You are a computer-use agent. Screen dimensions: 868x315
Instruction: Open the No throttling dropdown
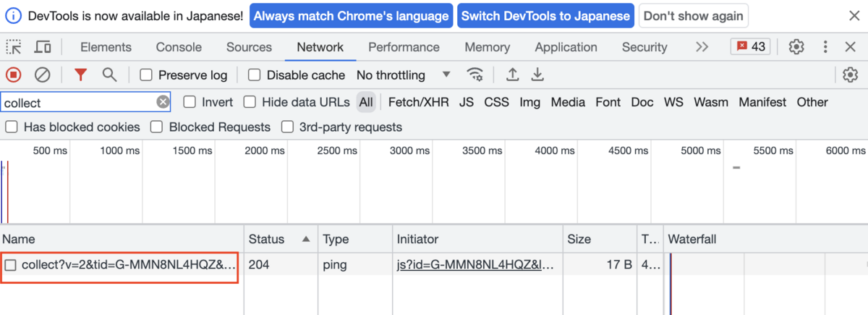(x=403, y=75)
